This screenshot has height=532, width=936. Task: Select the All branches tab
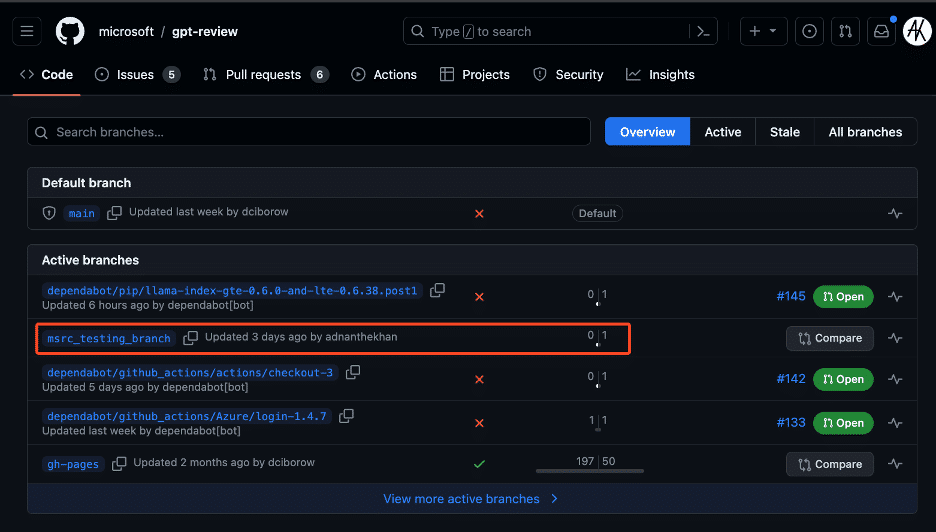tap(864, 132)
